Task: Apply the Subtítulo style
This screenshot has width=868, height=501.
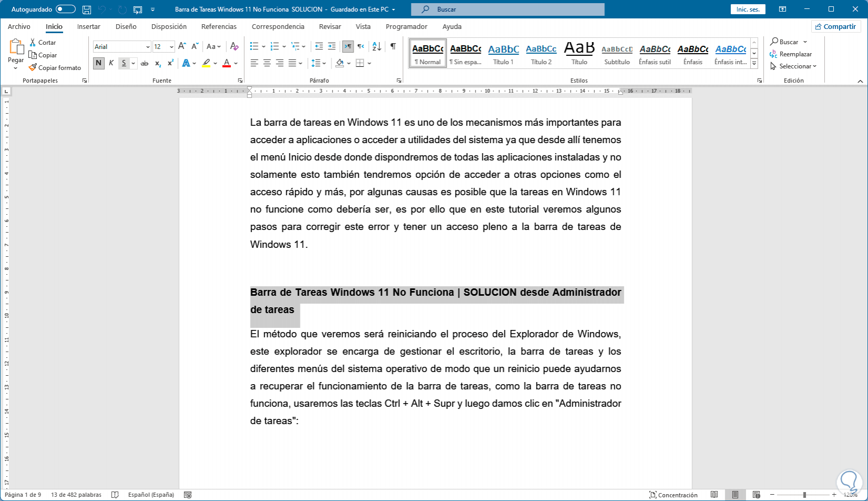Action: [617, 54]
